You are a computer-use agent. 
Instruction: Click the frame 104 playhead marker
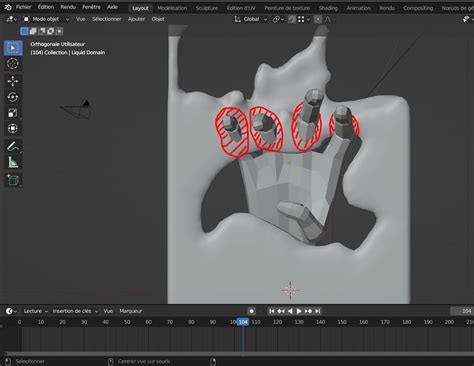pyautogui.click(x=243, y=322)
